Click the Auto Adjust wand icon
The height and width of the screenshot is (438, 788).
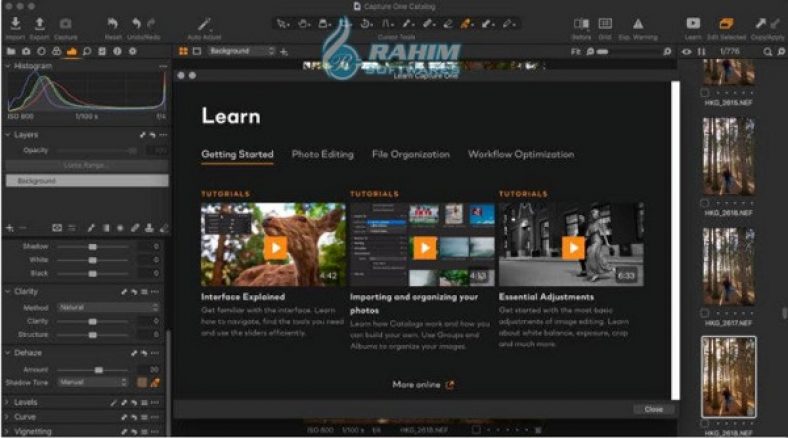(204, 24)
